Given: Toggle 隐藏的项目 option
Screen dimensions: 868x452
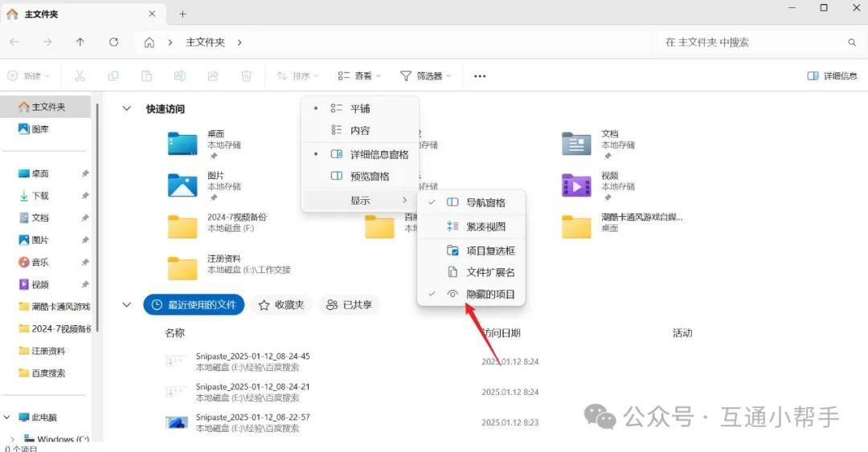Looking at the screenshot, I should point(471,295).
